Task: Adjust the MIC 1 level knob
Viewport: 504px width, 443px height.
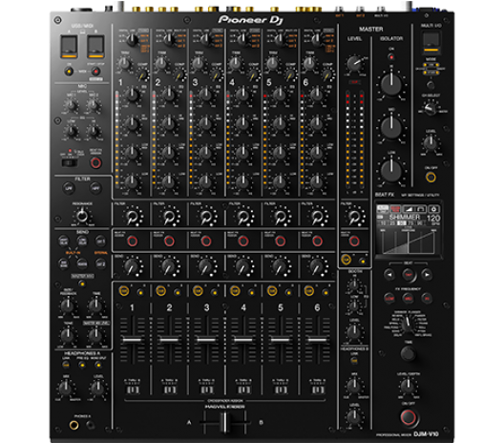Action: coord(71,105)
